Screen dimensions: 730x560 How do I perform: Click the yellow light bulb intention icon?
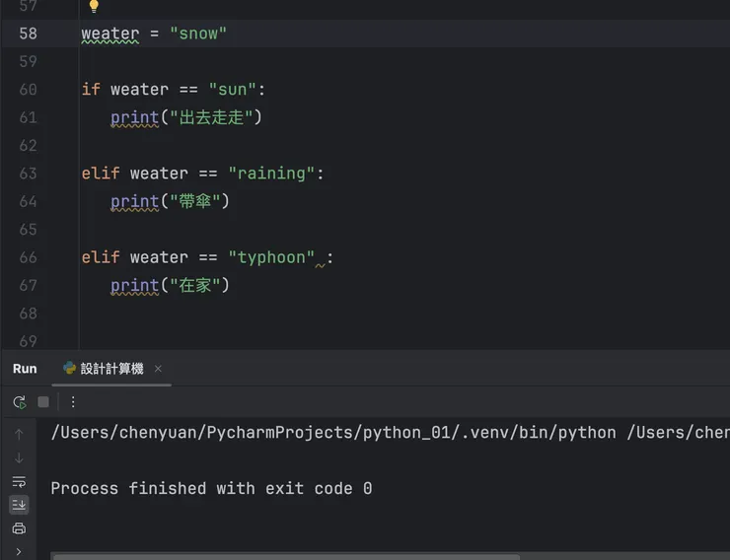tap(94, 6)
